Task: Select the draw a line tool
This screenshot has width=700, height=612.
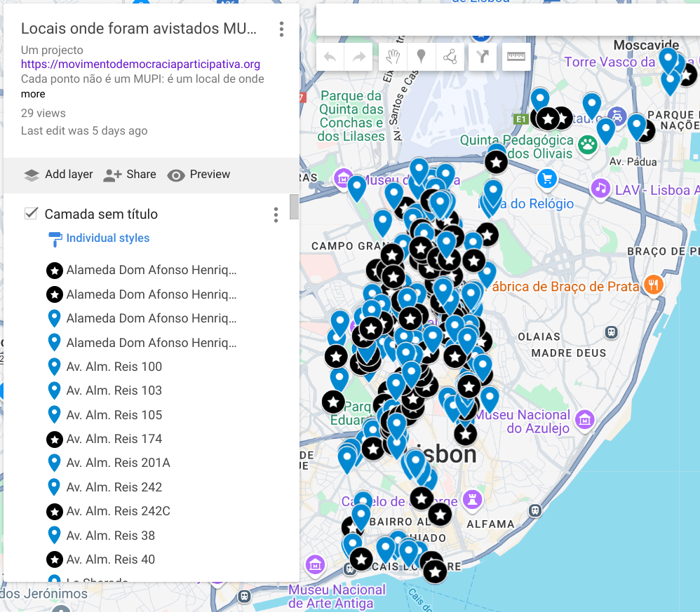Action: (450, 57)
